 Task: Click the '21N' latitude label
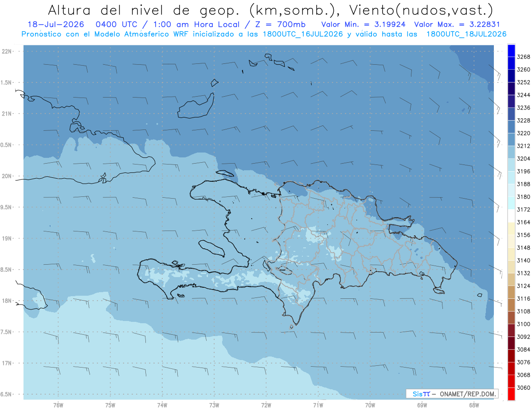click(8, 114)
